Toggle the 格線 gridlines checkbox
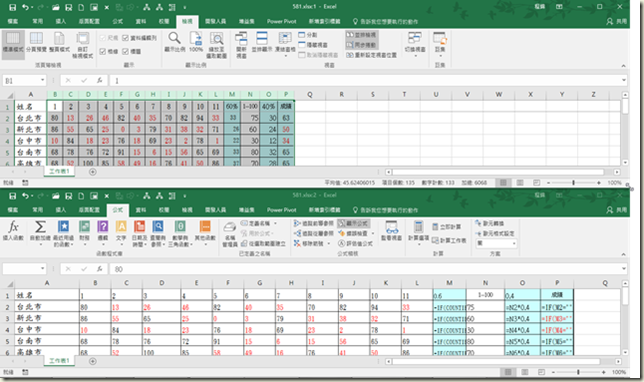Screen dimensions: 644x382 coord(109,51)
